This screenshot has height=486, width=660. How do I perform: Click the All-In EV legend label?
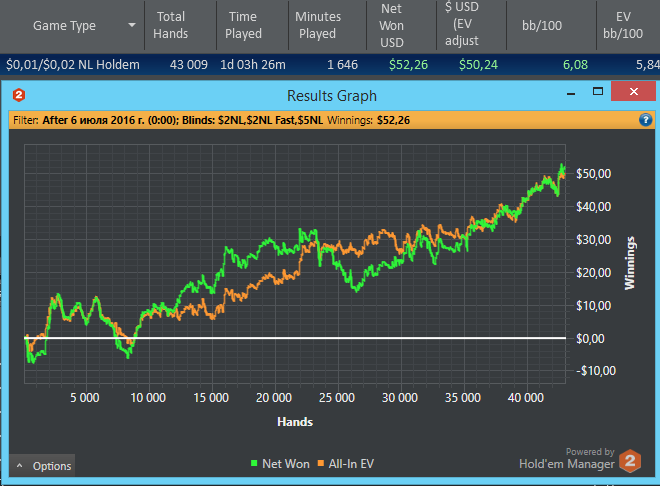point(351,464)
